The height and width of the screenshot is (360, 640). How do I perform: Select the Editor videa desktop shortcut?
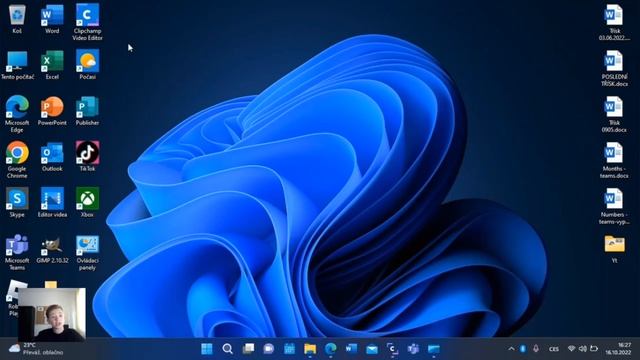52,202
